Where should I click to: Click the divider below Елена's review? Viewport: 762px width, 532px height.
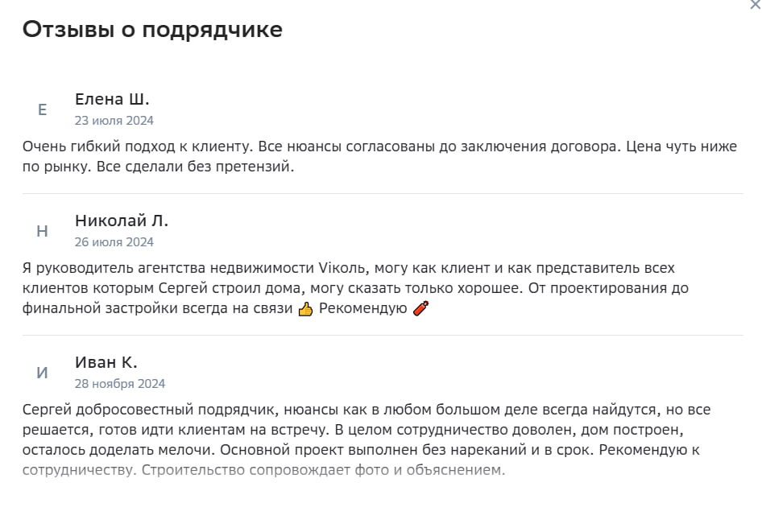[x=383, y=194]
